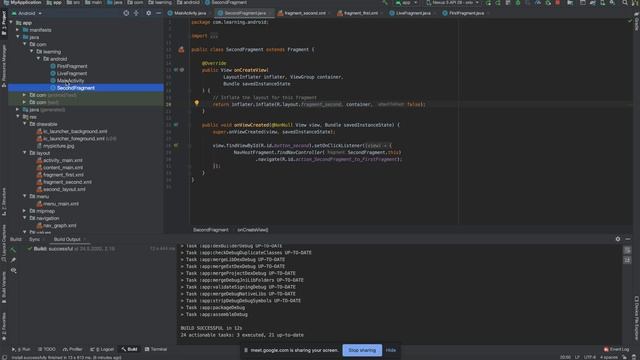The width and height of the screenshot is (640, 360).
Task: Hide the Build panel with minus icon
Action: pyautogui.click(x=628, y=239)
